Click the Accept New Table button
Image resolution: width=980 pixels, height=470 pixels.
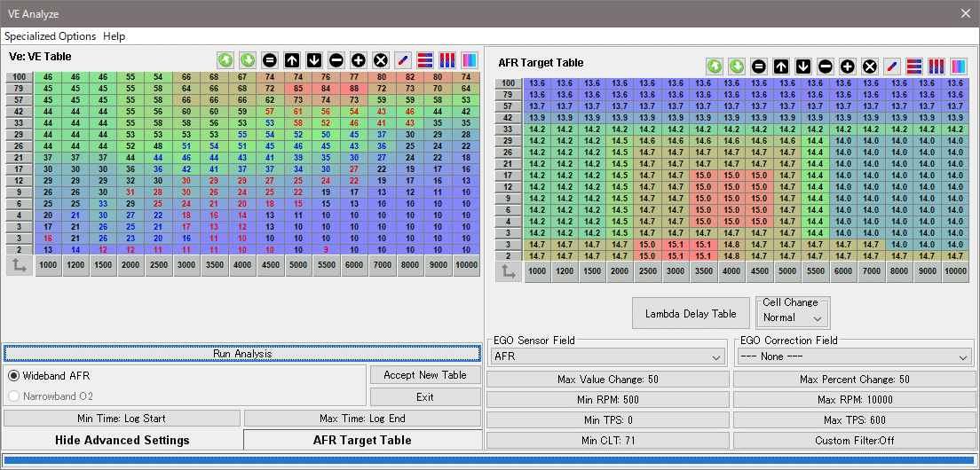425,375
